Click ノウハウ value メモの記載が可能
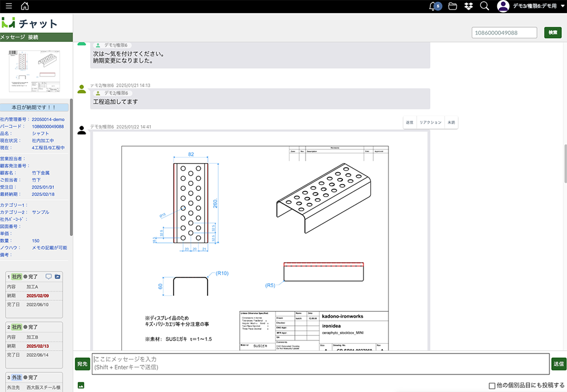The image size is (567, 392). (49, 248)
